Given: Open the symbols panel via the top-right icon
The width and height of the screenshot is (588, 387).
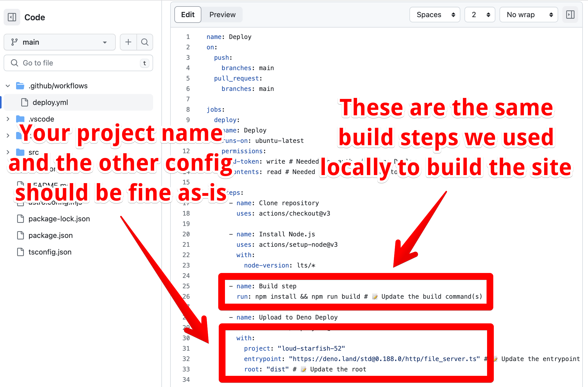Looking at the screenshot, I should [x=570, y=15].
